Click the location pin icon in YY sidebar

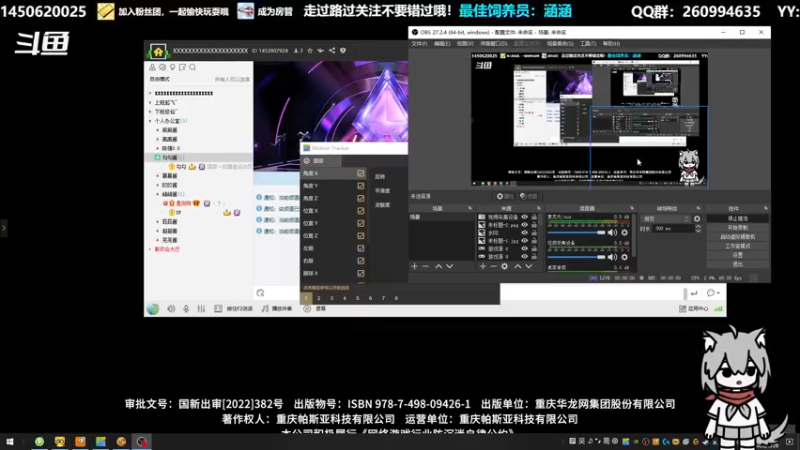[172, 67]
